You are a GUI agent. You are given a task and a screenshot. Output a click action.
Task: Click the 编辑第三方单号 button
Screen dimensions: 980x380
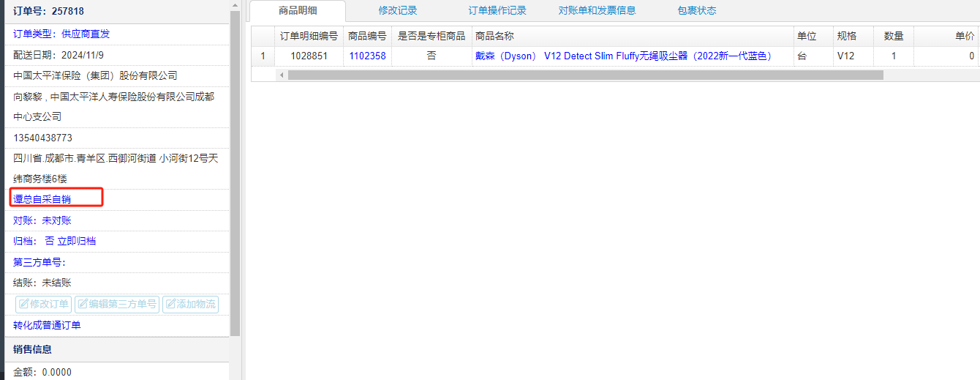tap(117, 305)
